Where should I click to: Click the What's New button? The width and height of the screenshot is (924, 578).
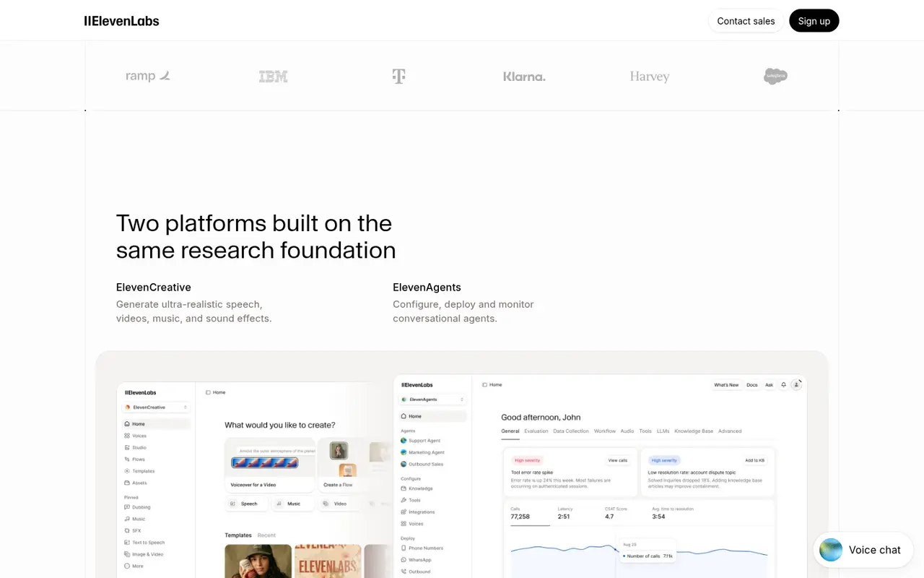(x=726, y=385)
